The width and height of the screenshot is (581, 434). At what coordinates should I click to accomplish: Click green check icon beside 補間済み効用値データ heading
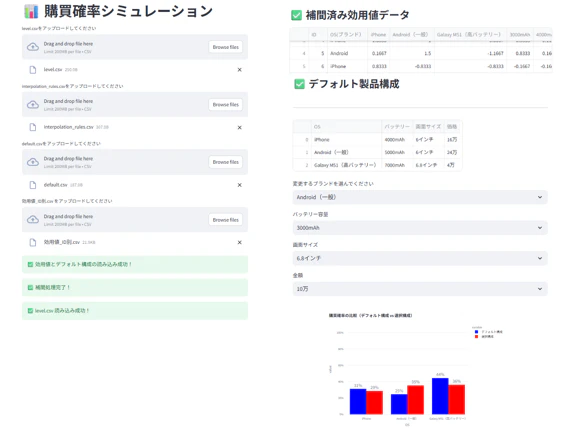pos(296,15)
